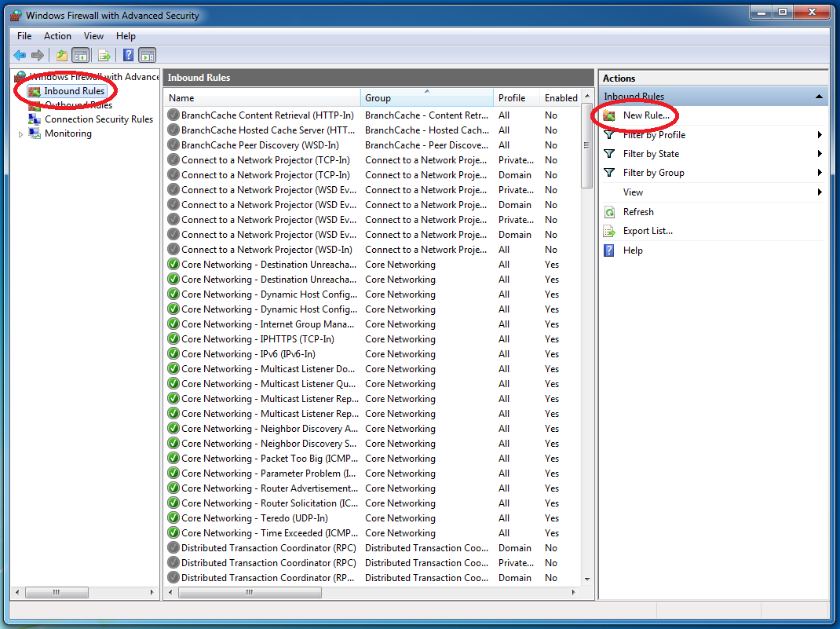The width and height of the screenshot is (840, 629).
Task: Click the blue Help toolbar icon
Action: [x=129, y=55]
